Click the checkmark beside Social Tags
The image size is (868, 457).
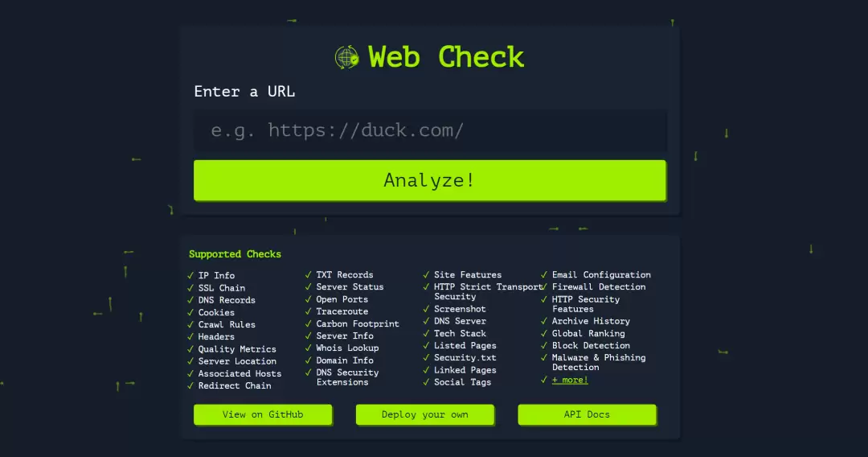[426, 382]
